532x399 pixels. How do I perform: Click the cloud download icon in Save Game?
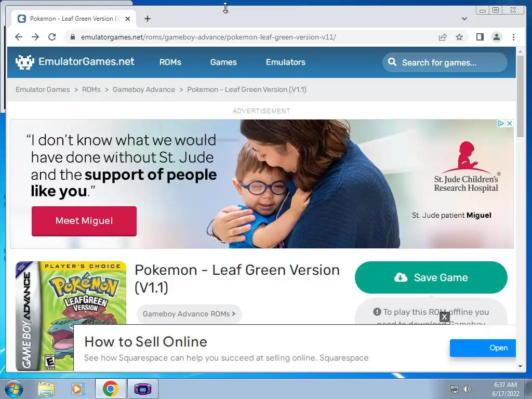coord(401,277)
